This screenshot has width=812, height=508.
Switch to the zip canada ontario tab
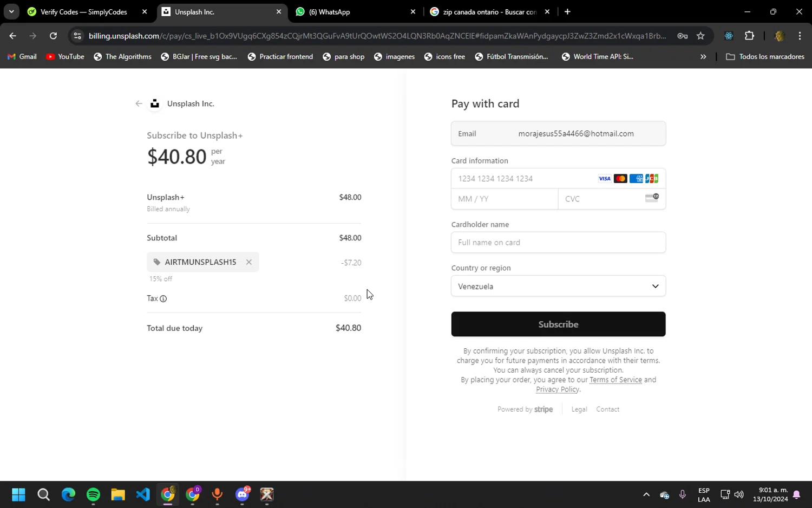click(489, 12)
